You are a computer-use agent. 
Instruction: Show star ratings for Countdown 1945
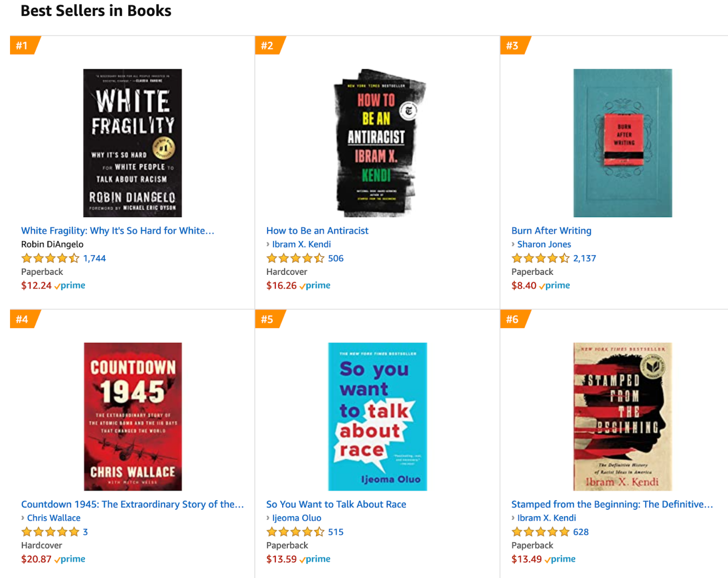point(50,532)
